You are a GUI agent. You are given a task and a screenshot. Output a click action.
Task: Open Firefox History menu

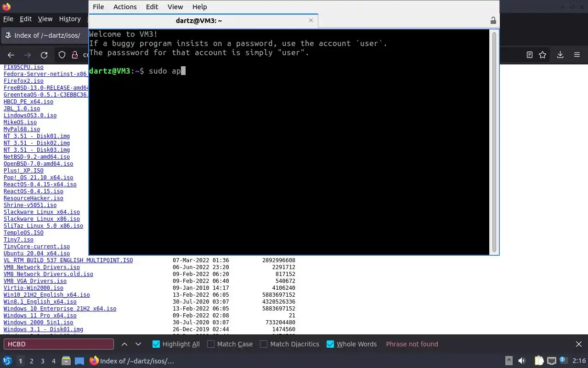click(70, 19)
